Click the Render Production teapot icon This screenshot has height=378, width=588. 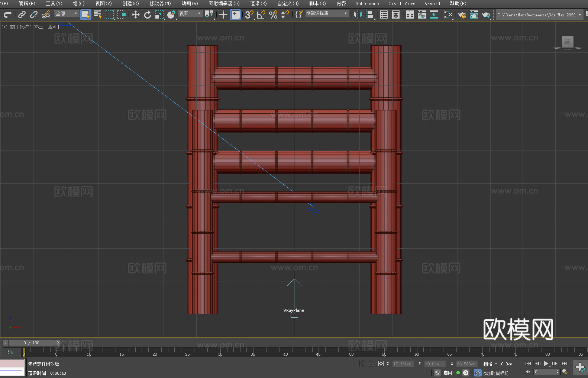pos(486,14)
